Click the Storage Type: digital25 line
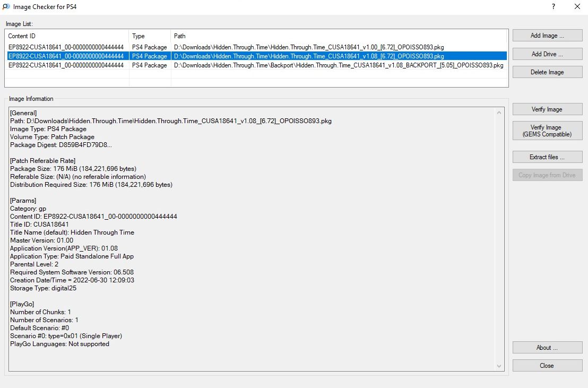Screen dimensions: 588x388 [43, 288]
